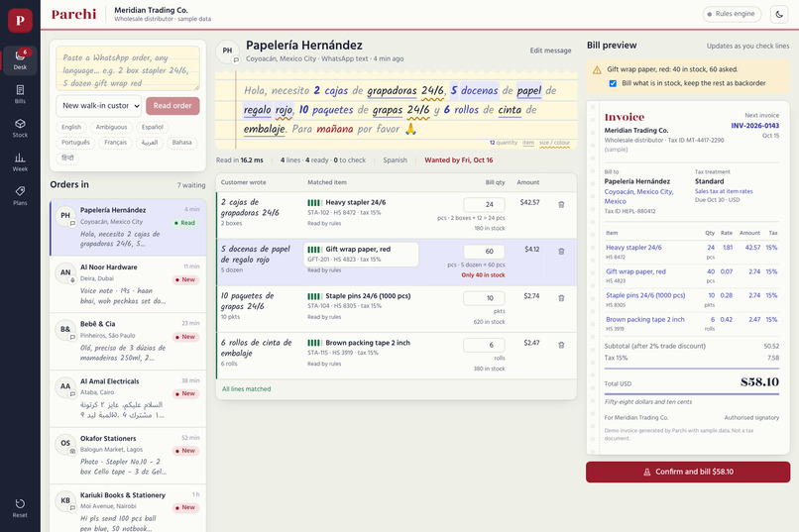
Task: Open the Desk section in sidebar
Action: coord(20,60)
